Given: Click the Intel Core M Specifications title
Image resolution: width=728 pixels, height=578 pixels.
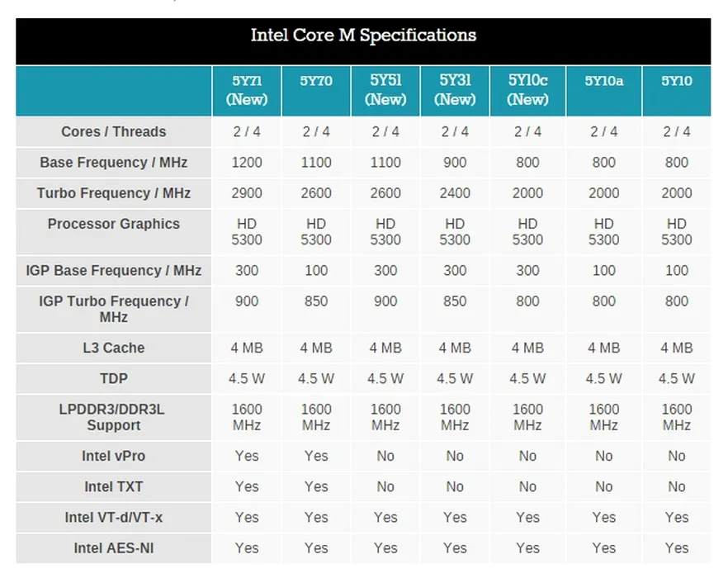Looking at the screenshot, I should click(363, 36).
